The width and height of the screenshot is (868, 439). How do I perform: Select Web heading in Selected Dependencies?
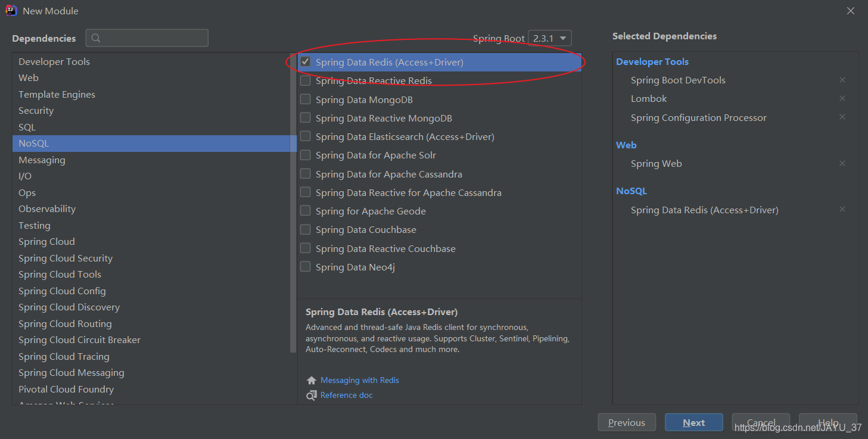626,145
